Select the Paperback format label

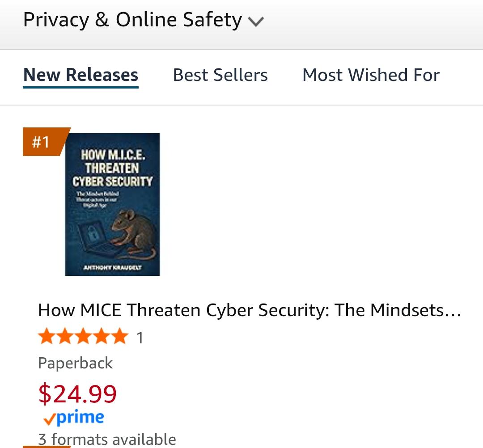click(75, 363)
